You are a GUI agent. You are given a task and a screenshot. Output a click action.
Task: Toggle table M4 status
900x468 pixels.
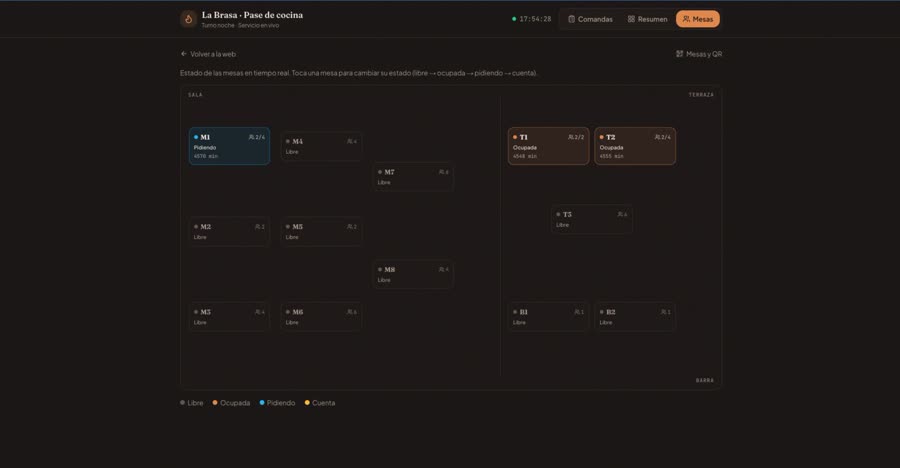[x=321, y=146]
